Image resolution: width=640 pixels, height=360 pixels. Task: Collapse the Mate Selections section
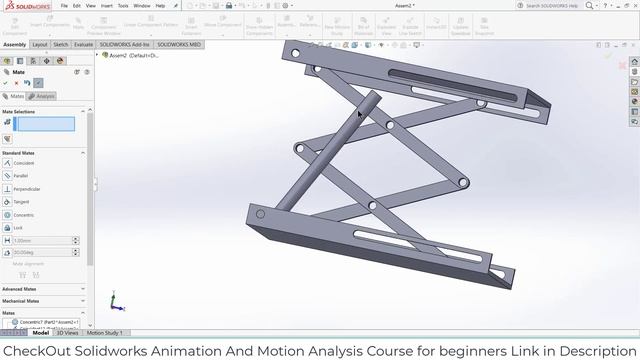[83, 111]
